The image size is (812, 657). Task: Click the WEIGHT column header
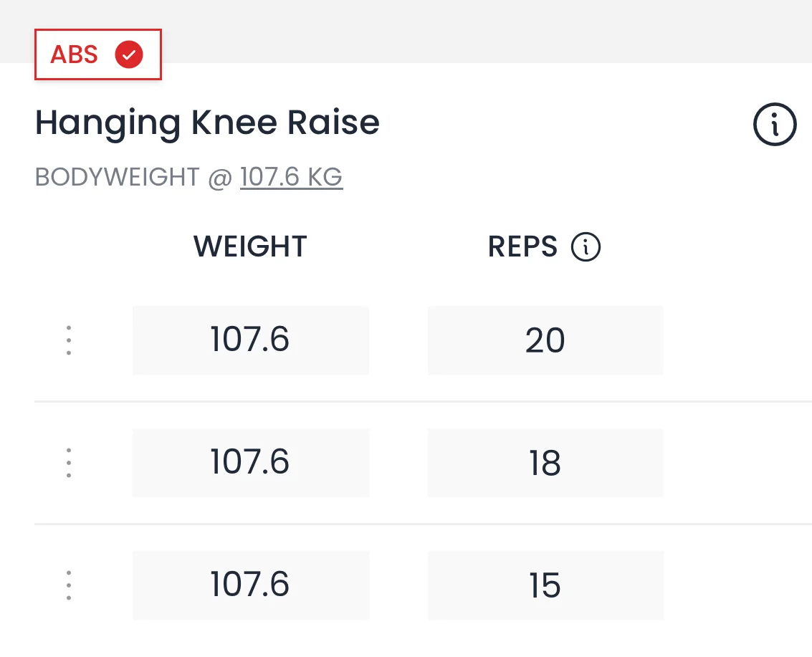point(250,247)
